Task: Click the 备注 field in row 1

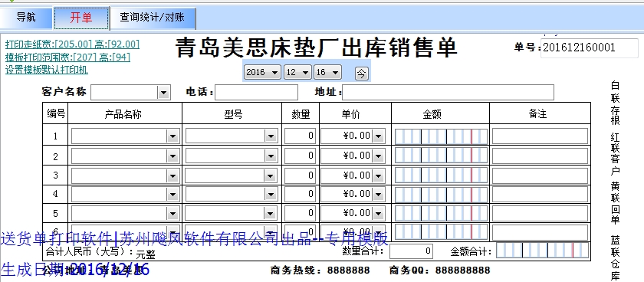Action: [540, 136]
